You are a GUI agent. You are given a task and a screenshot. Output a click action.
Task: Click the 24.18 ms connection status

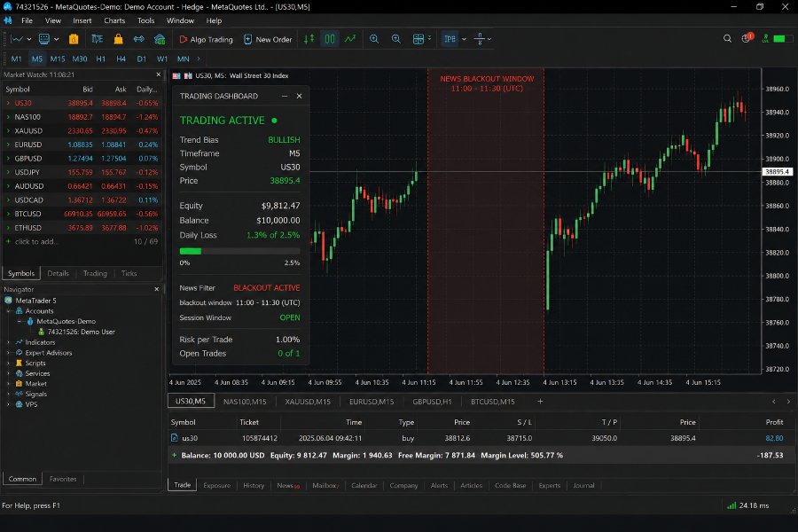(748, 505)
